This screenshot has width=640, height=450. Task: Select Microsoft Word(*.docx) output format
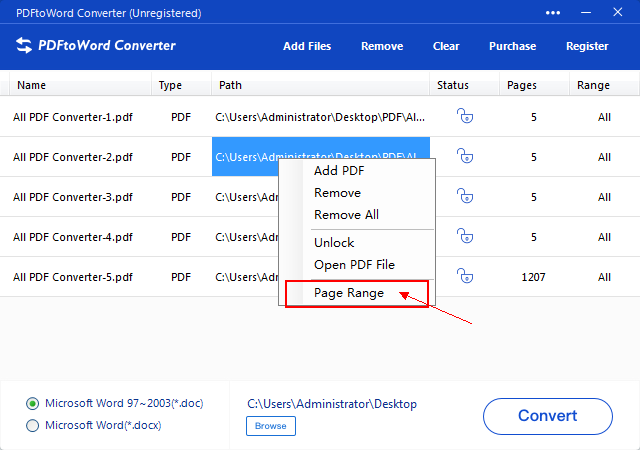[93, 425]
